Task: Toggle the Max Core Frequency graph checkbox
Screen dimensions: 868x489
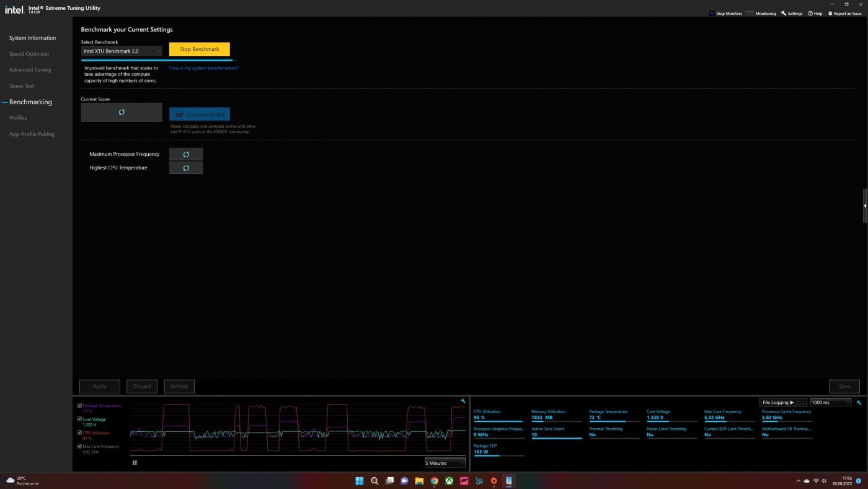Action: [x=79, y=446]
